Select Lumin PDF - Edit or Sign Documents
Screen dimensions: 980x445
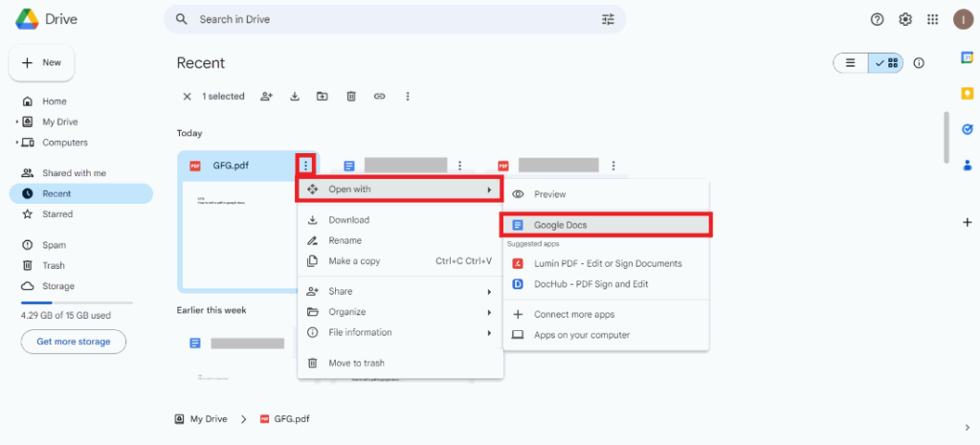click(x=606, y=264)
